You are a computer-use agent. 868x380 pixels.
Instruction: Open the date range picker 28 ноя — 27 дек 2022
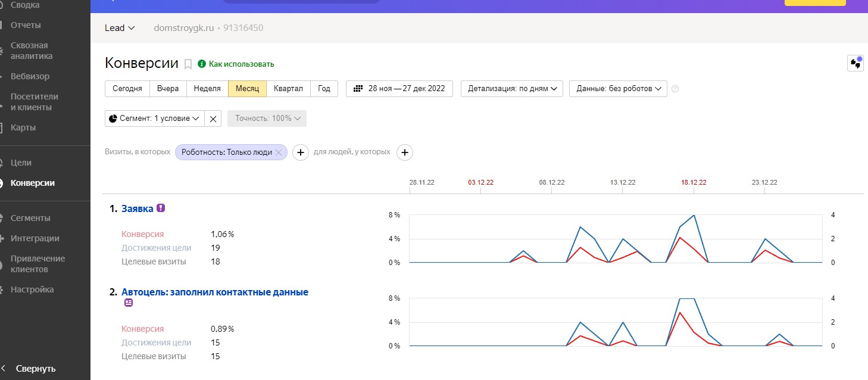[x=399, y=88]
